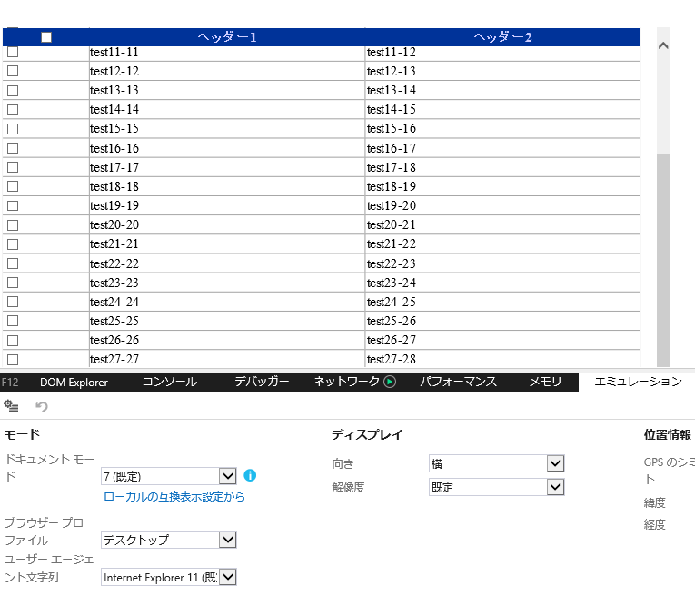Click the document mode info icon
The height and width of the screenshot is (616, 695).
[250, 475]
